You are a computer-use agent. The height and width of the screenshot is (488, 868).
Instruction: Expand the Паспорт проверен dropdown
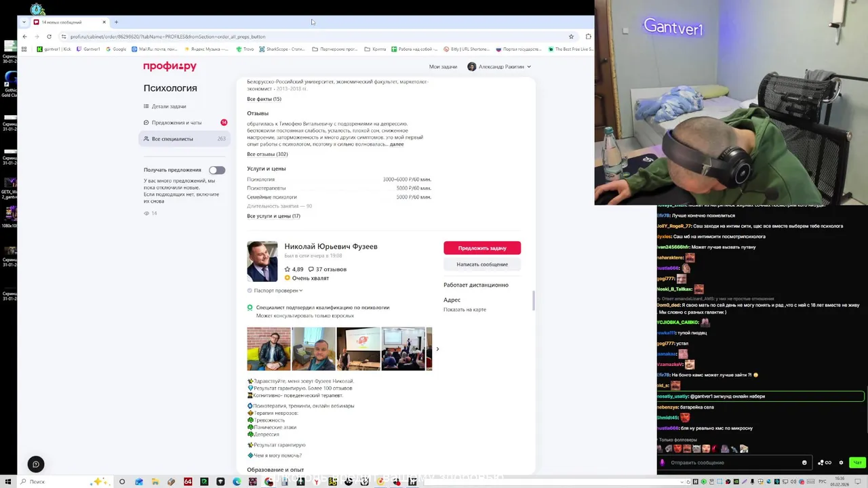275,290
